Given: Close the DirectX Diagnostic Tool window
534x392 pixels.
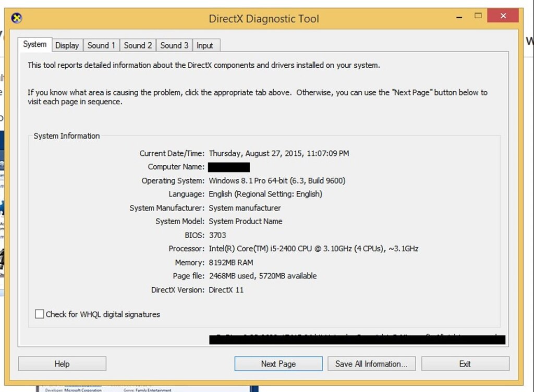Looking at the screenshot, I should [x=503, y=16].
